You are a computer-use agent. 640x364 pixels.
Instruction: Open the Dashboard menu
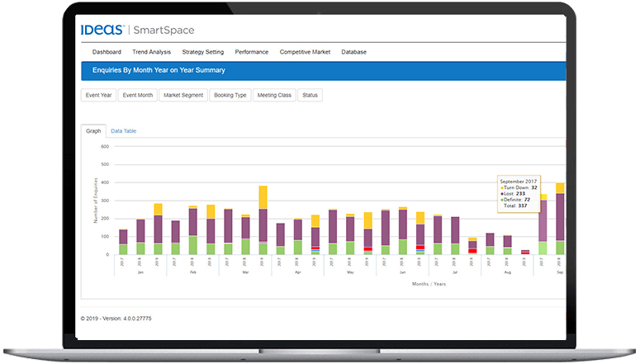tap(107, 52)
